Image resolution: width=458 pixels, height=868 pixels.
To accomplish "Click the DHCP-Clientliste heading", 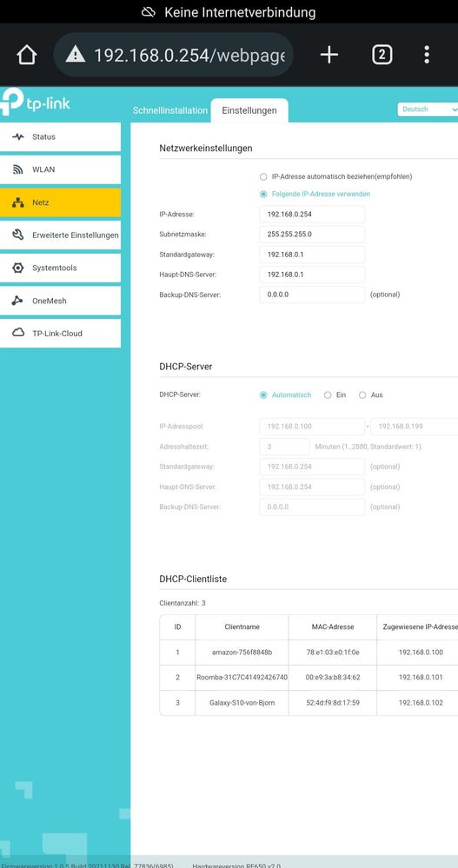I will 193,579.
